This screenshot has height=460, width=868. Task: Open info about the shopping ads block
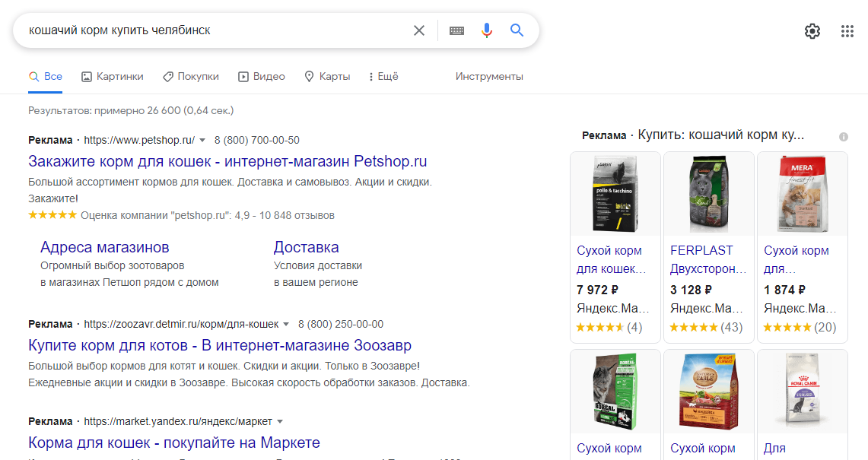[843, 137]
